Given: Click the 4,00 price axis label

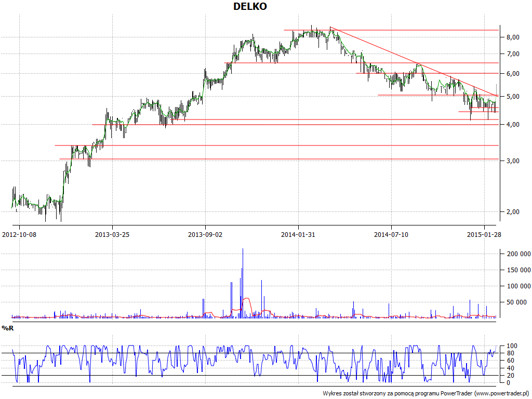Looking at the screenshot, I should pyautogui.click(x=513, y=125).
